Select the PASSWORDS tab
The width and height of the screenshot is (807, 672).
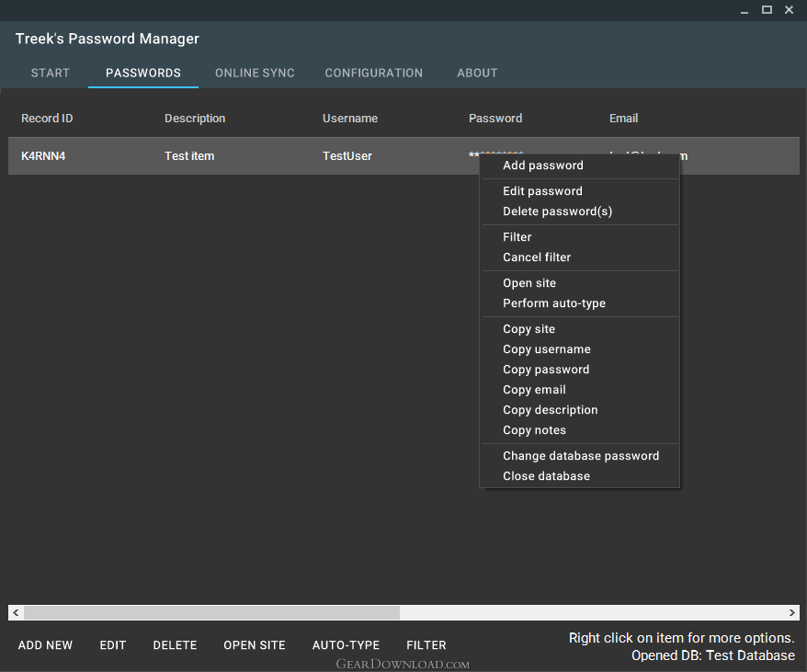coord(143,74)
